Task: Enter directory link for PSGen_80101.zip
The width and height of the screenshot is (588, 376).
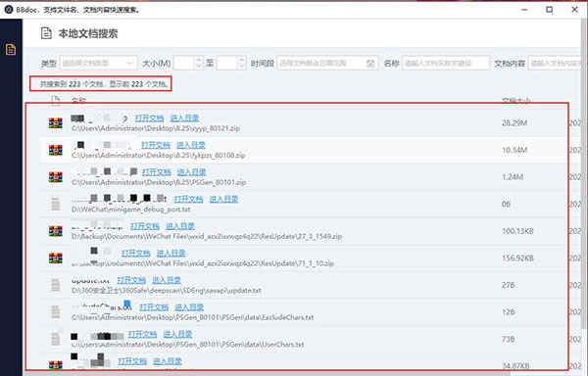Action: pyautogui.click(x=192, y=172)
